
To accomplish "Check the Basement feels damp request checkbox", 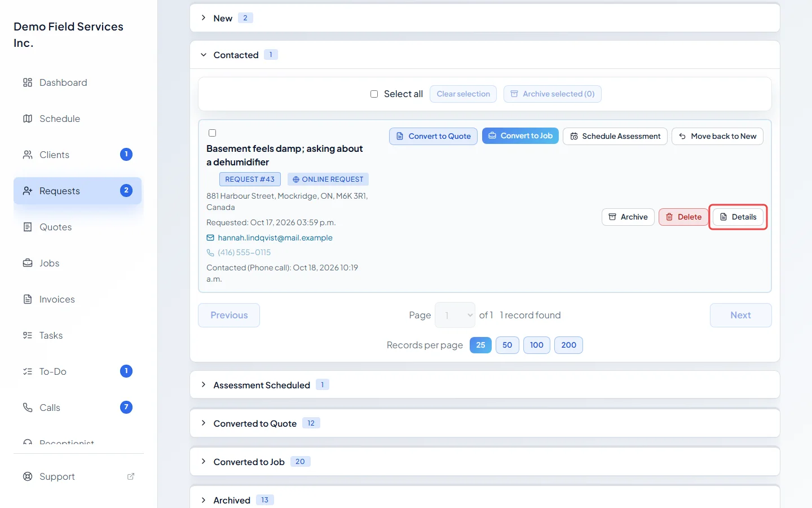I will pos(213,133).
